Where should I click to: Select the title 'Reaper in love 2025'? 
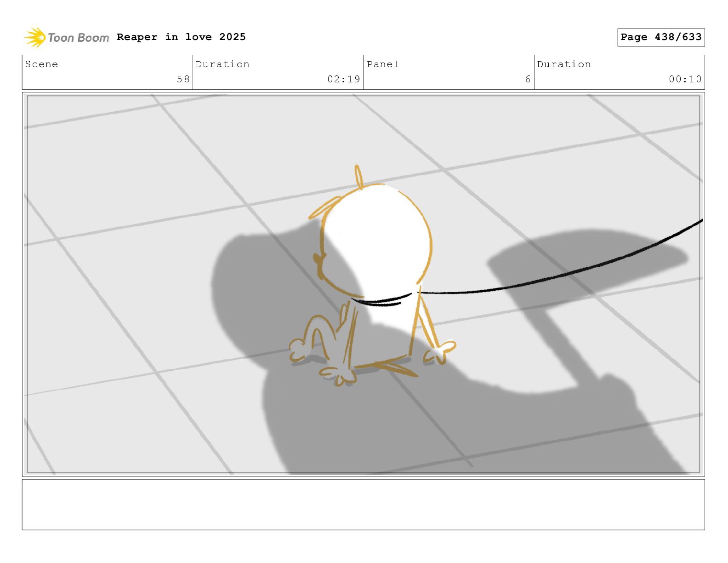pyautogui.click(x=181, y=37)
